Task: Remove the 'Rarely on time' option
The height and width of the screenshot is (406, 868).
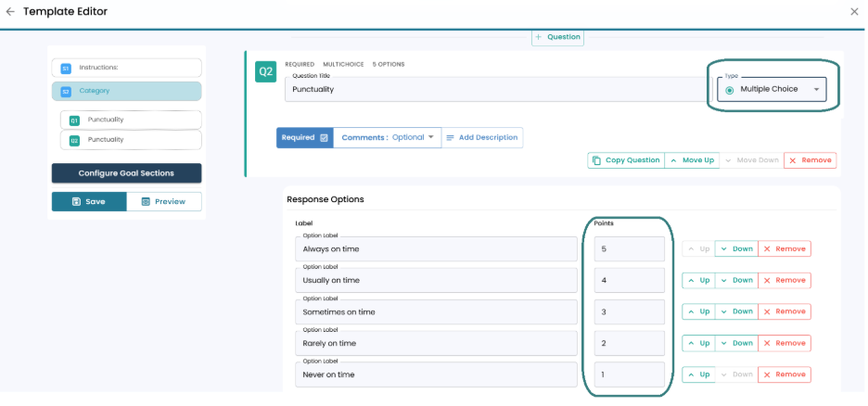Action: tap(785, 343)
